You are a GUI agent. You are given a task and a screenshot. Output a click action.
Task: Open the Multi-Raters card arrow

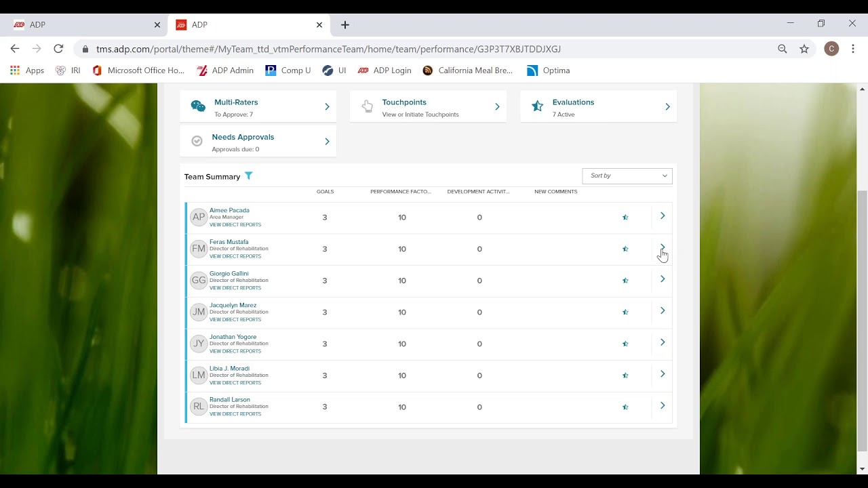pos(327,106)
